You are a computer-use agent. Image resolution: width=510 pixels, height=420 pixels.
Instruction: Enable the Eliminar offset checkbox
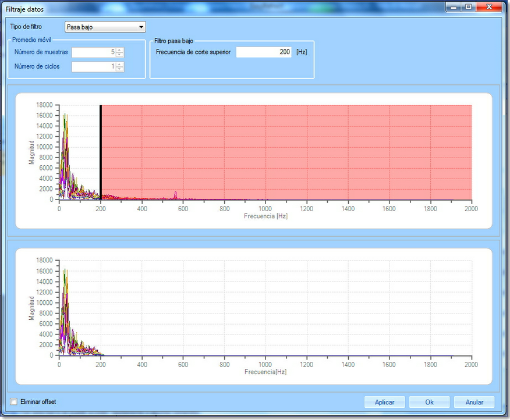(13, 401)
